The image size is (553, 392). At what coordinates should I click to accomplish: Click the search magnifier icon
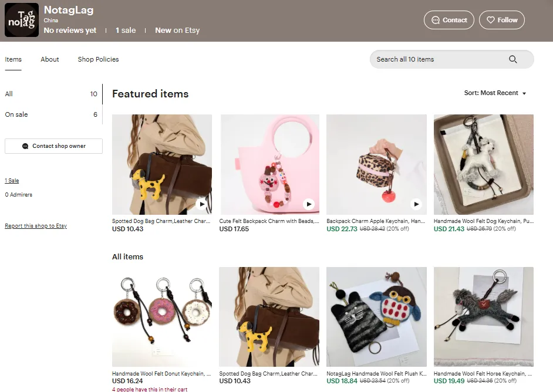512,59
